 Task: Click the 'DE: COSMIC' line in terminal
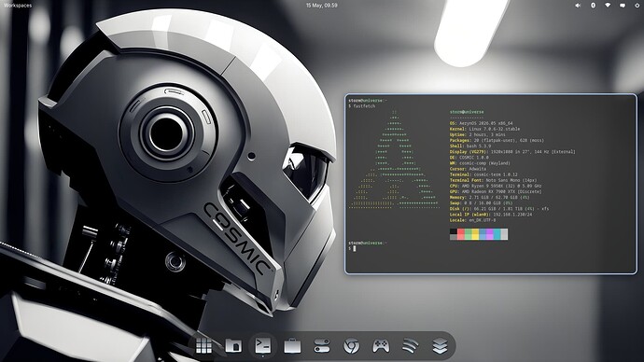469,158
